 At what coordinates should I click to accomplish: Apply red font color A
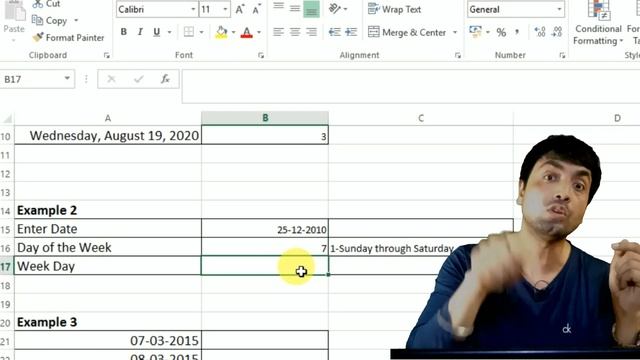[247, 32]
